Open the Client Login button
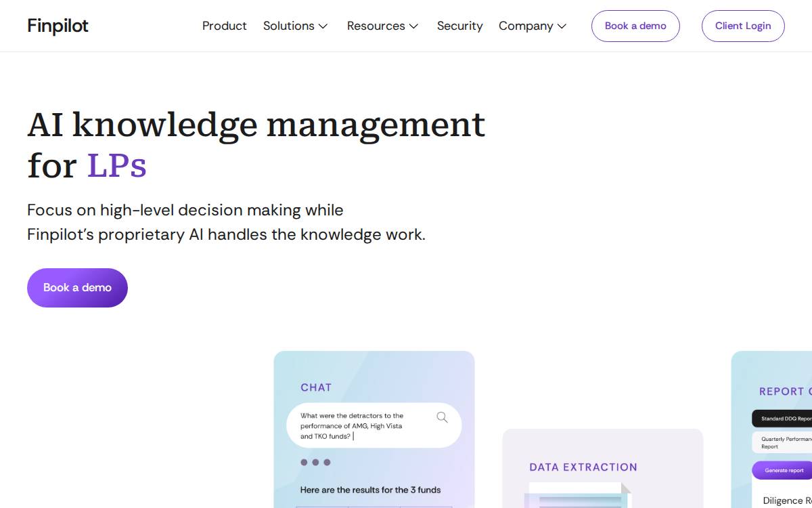The width and height of the screenshot is (812, 508). point(743,26)
